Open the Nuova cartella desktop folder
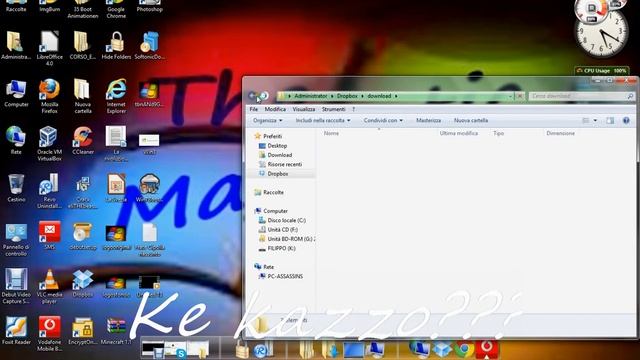Viewport: 640px width, 360px height. coord(83,96)
